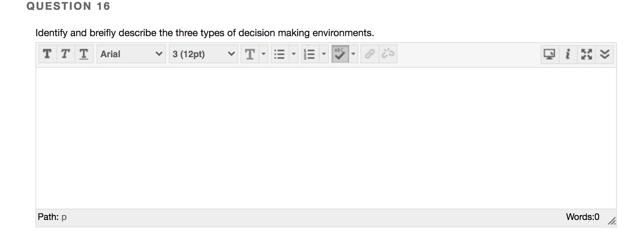Open the 3 (12pt) font size dropdown

click(x=204, y=54)
